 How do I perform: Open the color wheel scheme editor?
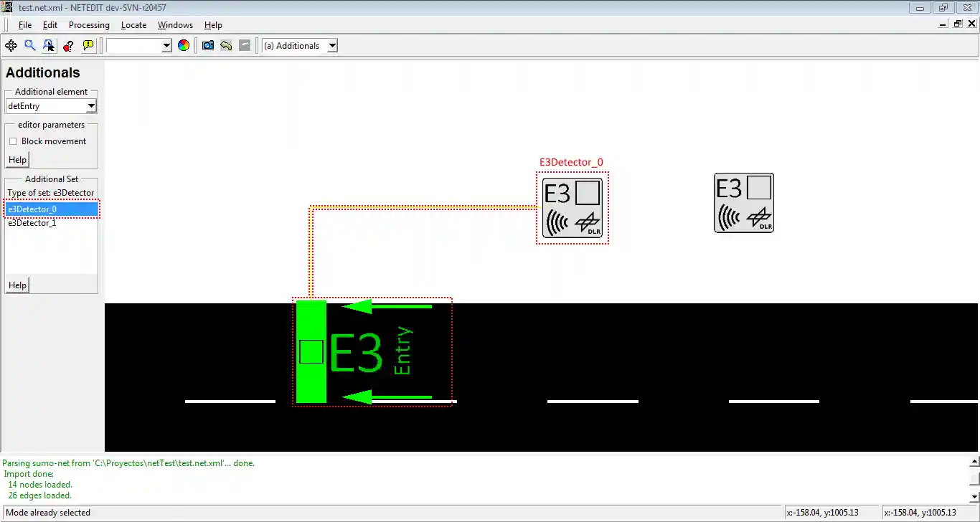pyautogui.click(x=184, y=46)
